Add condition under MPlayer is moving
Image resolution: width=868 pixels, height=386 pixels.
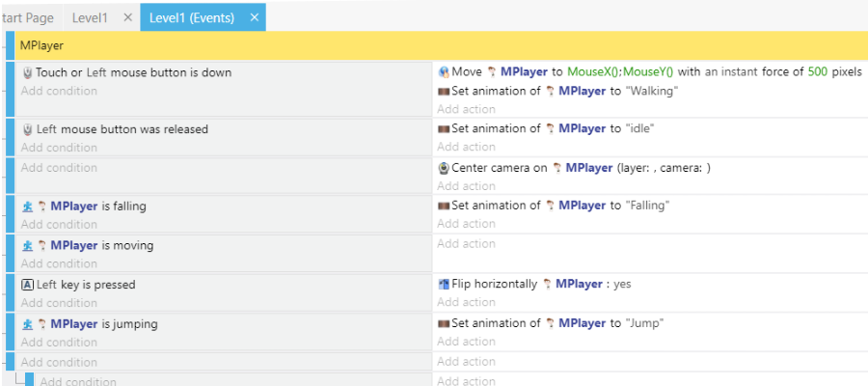coord(59,263)
